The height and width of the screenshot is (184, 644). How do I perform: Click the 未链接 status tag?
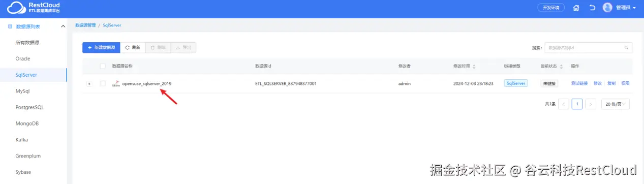(549, 83)
